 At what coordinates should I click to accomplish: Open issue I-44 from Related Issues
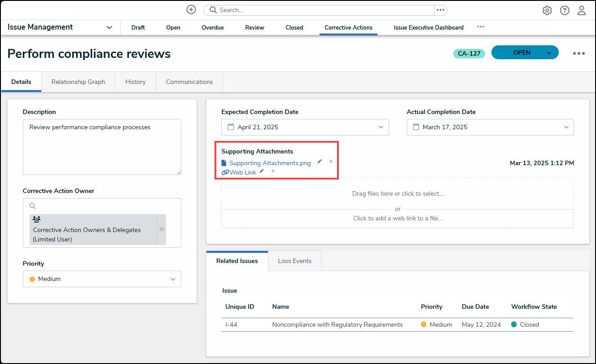coord(231,325)
